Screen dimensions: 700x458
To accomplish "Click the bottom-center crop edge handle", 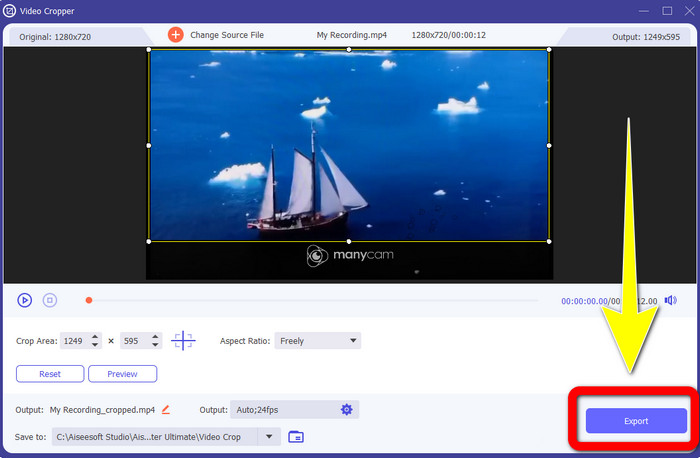I will [x=349, y=241].
